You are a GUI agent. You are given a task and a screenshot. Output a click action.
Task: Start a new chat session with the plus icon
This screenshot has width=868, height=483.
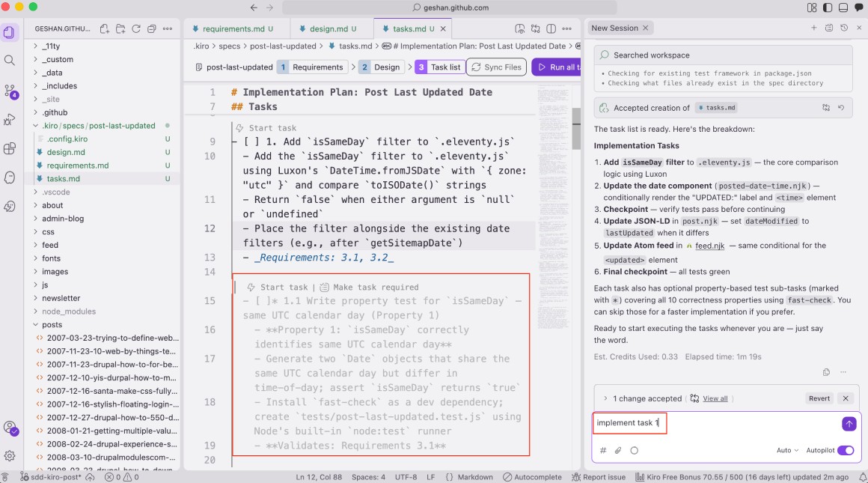(x=814, y=28)
